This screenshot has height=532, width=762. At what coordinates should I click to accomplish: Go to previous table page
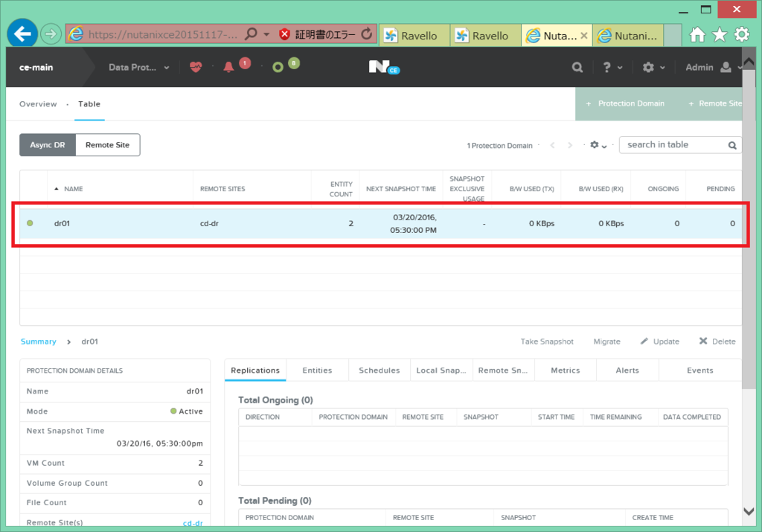tap(553, 145)
